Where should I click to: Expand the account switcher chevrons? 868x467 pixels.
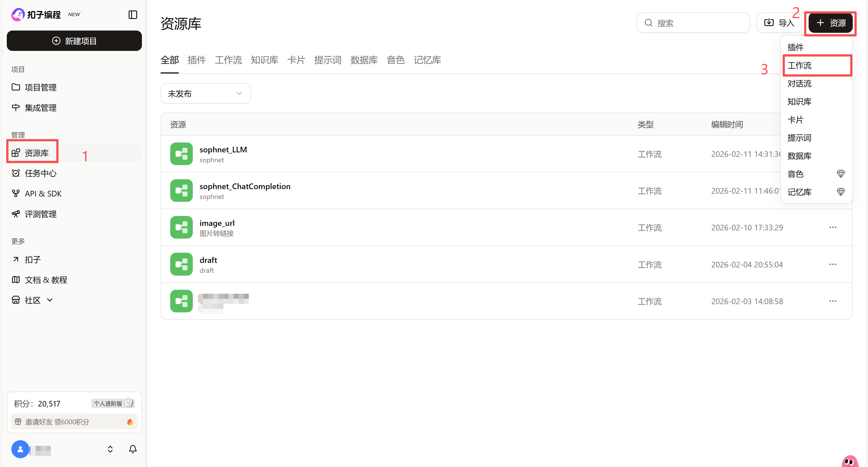point(110,449)
